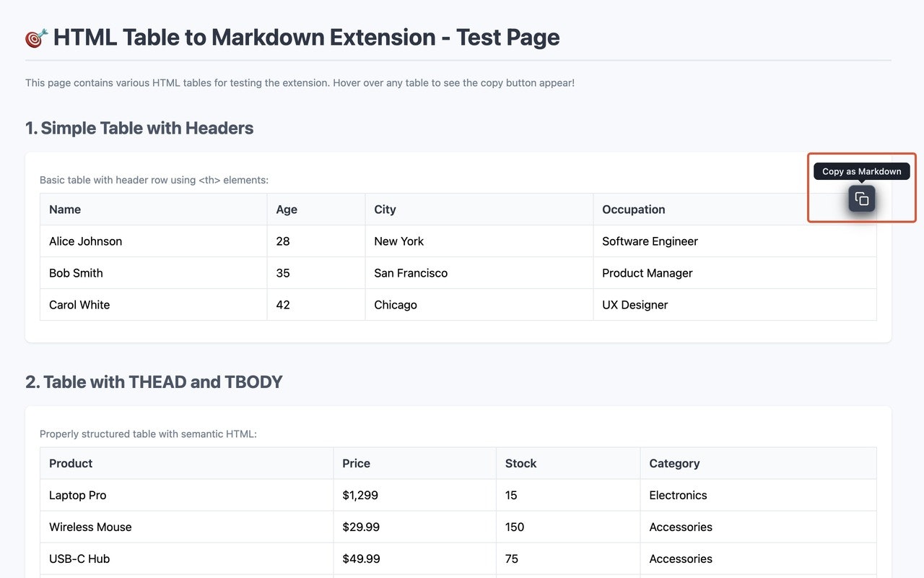The image size is (924, 578).
Task: Select the 'Bob Smith' cell
Action: (153, 273)
